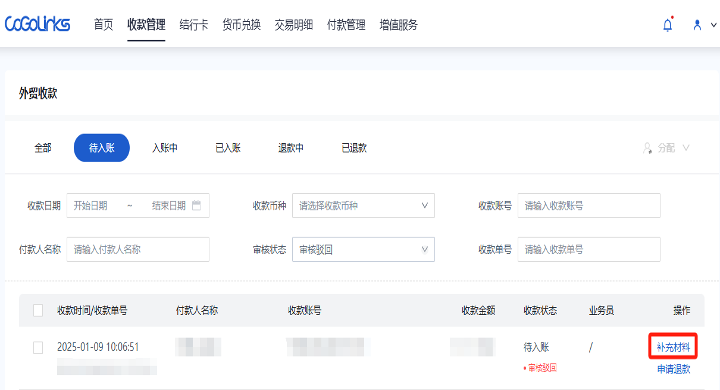
Task: Open 交易明细 menu item
Action: tap(294, 25)
